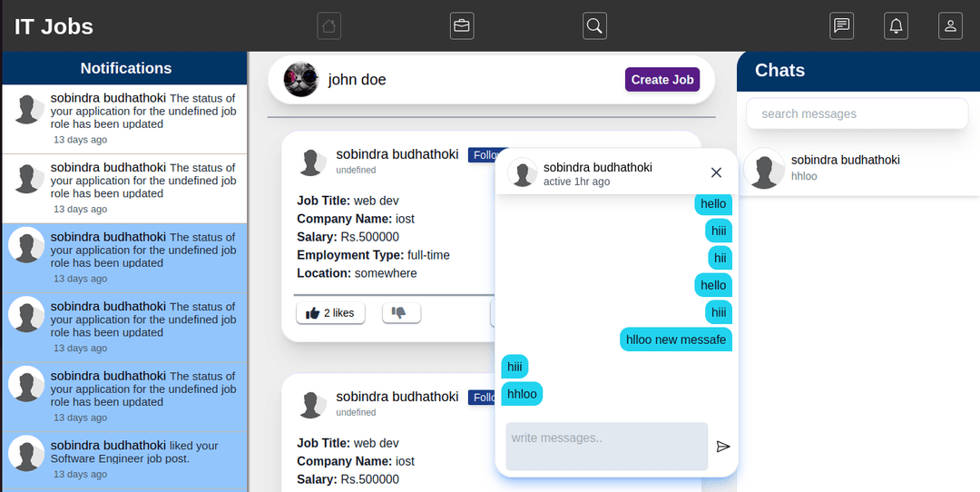Open the chat messages icon in navbar
The width and height of the screenshot is (980, 492).
click(842, 26)
